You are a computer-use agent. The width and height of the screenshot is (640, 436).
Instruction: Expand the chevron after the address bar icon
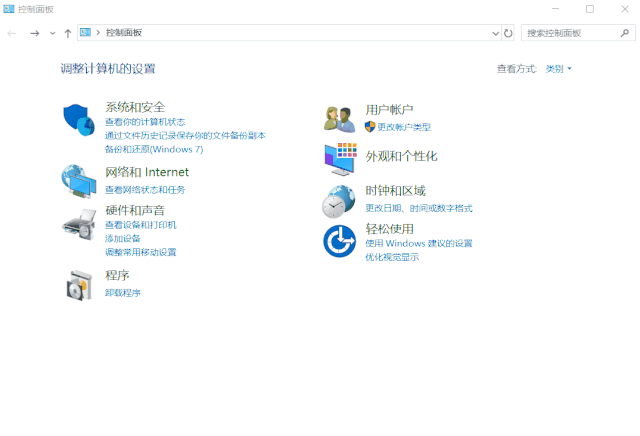(x=98, y=33)
